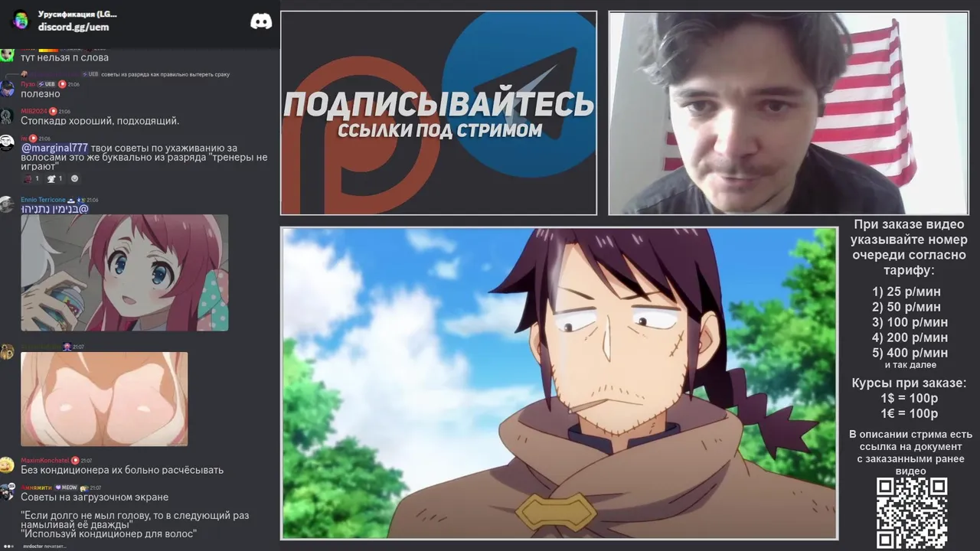Click the anime video frame with the bearded man
This screenshot has height=551, width=980.
point(559,383)
